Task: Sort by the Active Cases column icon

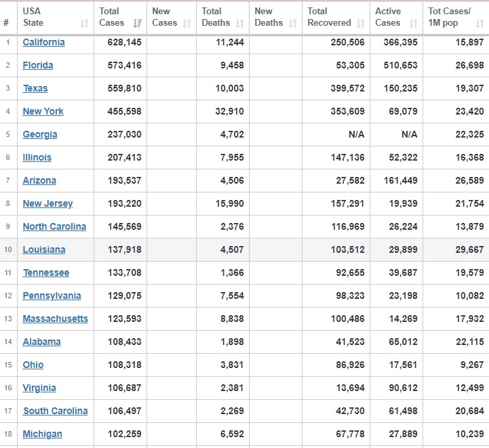Action: point(414,24)
